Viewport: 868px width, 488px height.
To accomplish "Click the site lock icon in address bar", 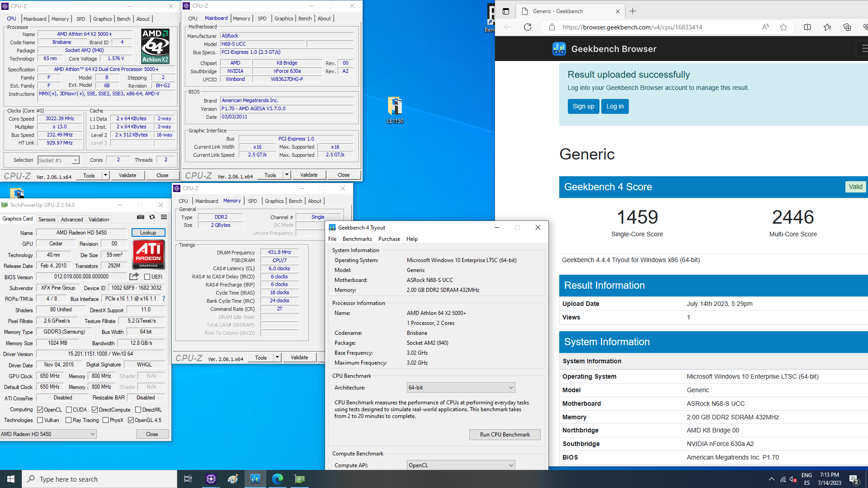I will [x=552, y=27].
